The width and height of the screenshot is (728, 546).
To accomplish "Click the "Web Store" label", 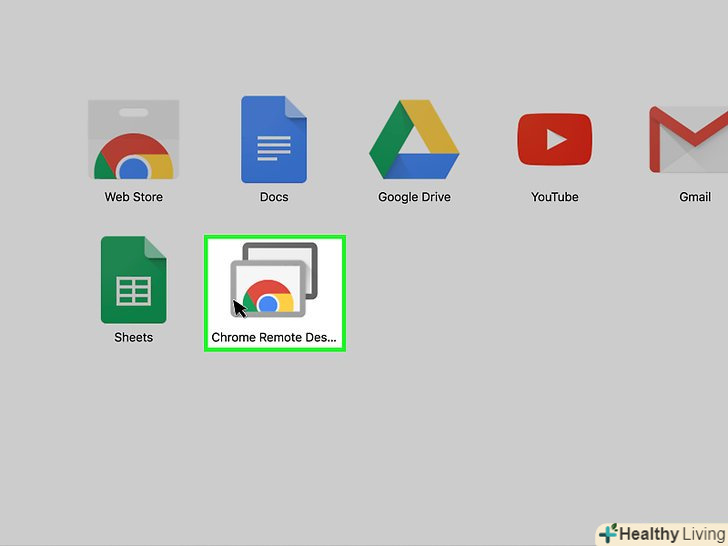I will point(134,197).
